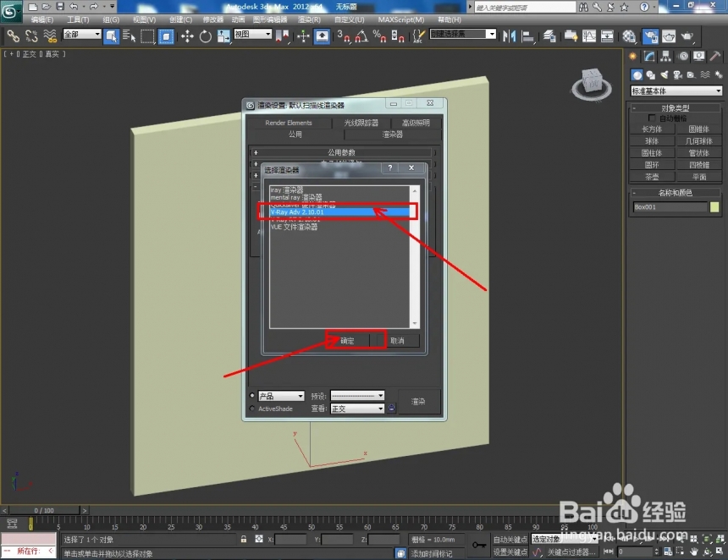
Task: Select V-Ray Adv 2.10.01 in renderer list
Action: coord(339,212)
